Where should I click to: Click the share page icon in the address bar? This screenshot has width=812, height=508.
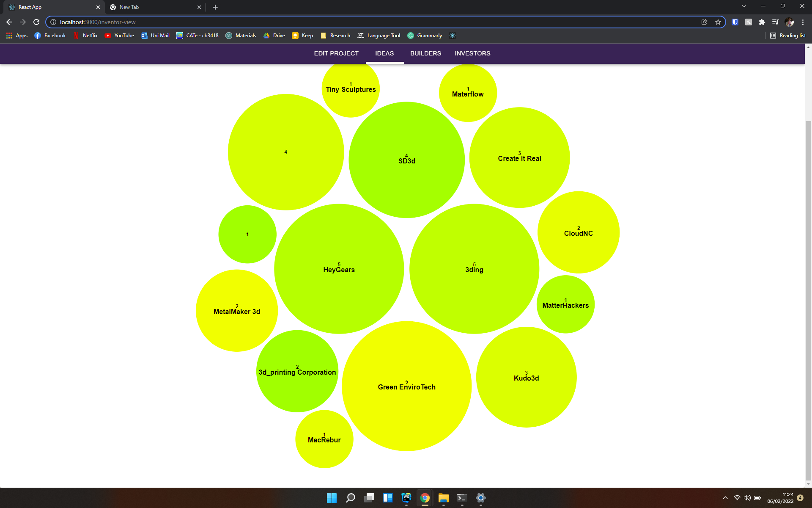[705, 22]
